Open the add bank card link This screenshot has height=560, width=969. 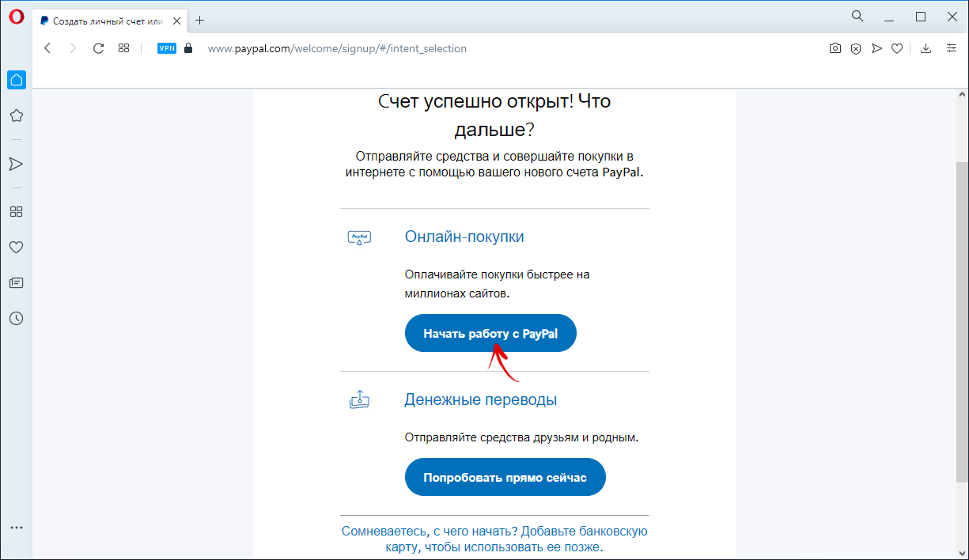click(x=494, y=539)
